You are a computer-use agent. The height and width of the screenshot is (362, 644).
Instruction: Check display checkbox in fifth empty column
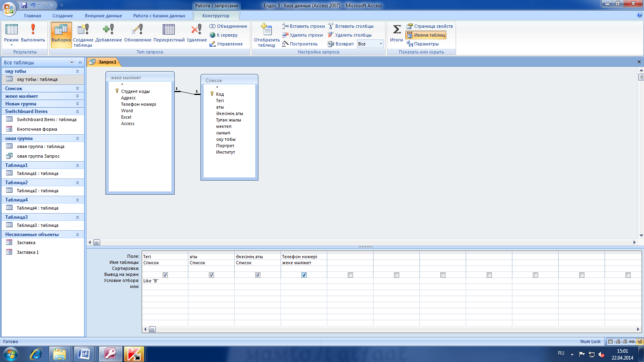pos(350,275)
